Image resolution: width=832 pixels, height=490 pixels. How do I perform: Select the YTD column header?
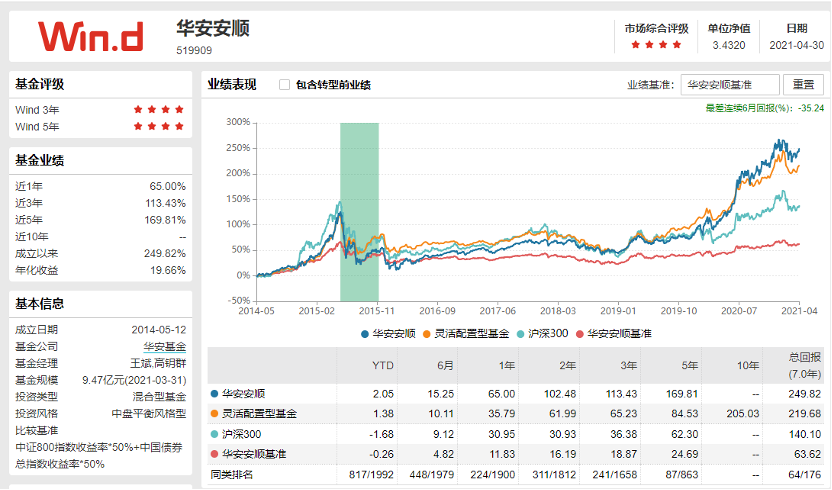[383, 365]
